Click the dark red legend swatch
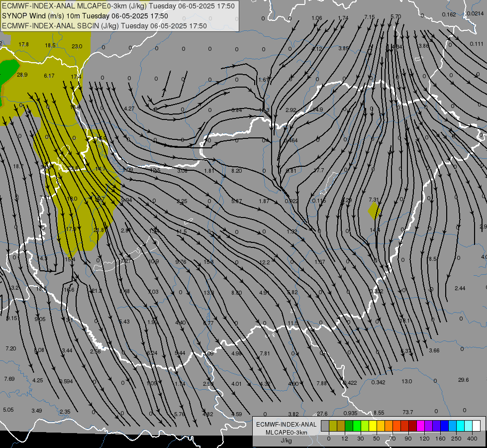This screenshot has height=448, width=487. point(413,426)
